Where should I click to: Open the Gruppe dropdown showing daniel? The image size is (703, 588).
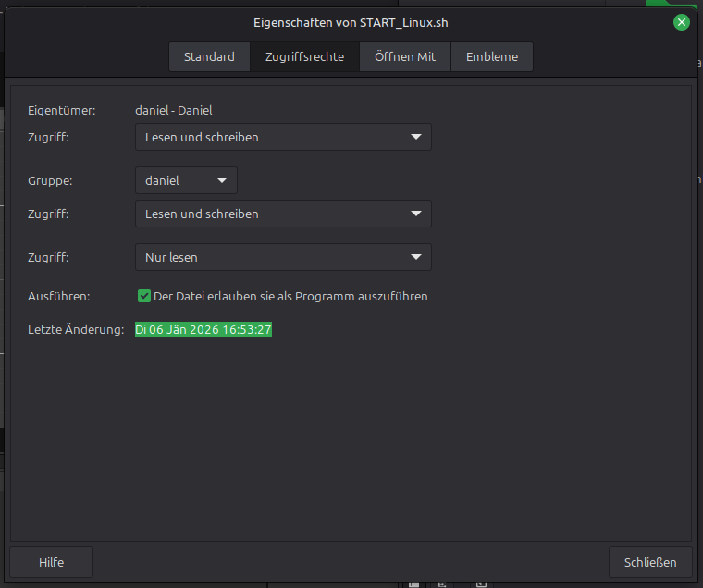186,180
